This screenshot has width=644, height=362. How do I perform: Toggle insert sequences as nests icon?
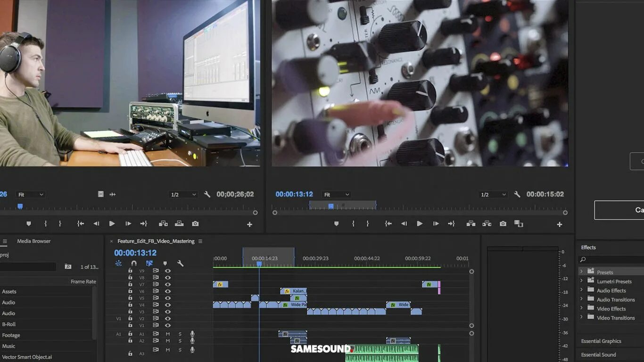118,263
